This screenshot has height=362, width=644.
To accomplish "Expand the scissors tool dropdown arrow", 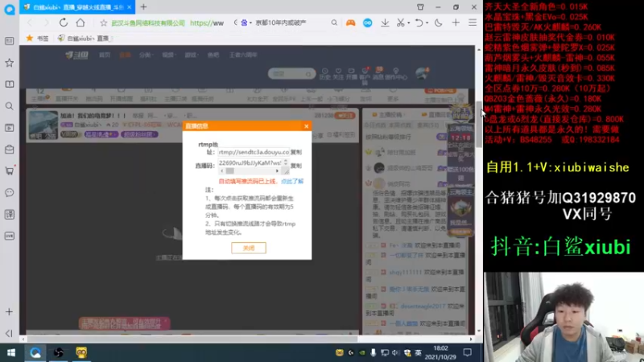I will (x=409, y=23).
